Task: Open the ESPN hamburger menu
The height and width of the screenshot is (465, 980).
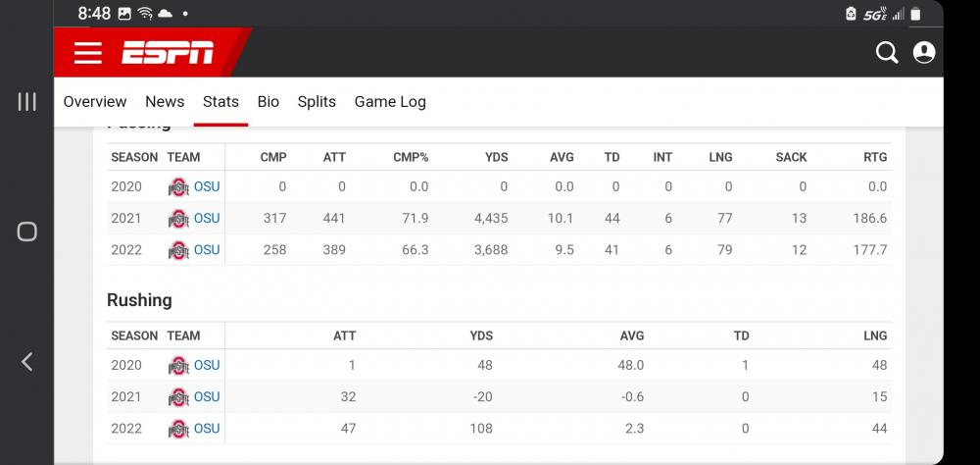Action: point(87,53)
